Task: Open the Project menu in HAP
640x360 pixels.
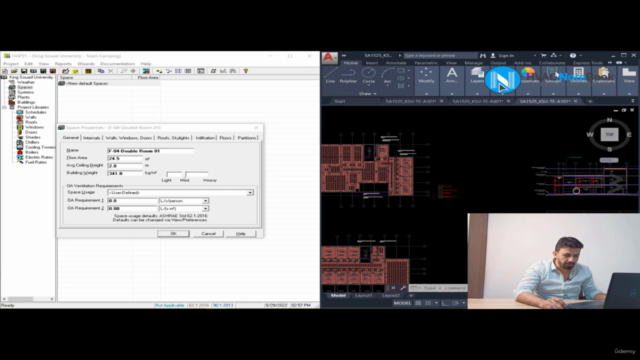Action: tap(11, 64)
